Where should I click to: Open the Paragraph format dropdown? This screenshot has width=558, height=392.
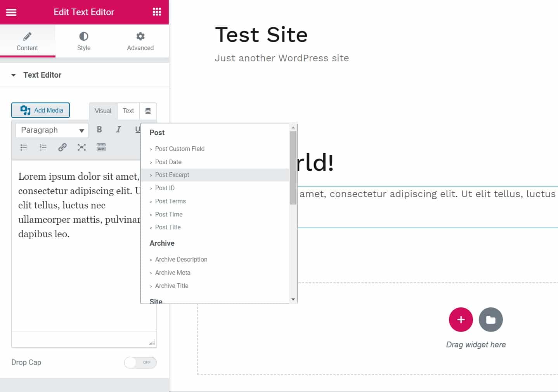52,130
